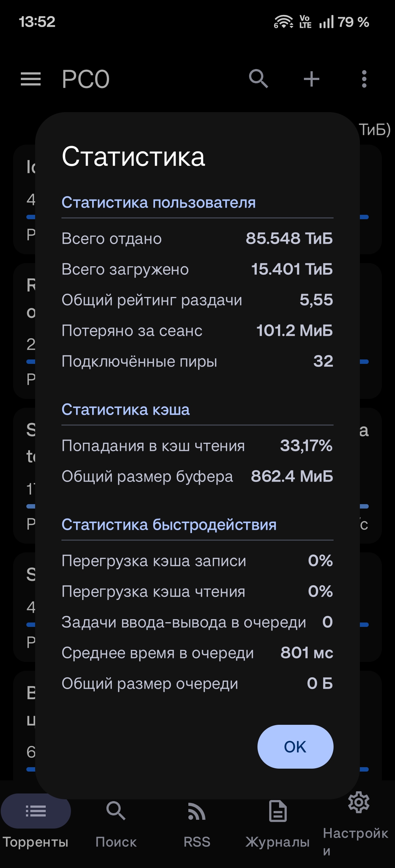Tap the Среднее время в очереди row
Screen dimensions: 395x868
197,653
